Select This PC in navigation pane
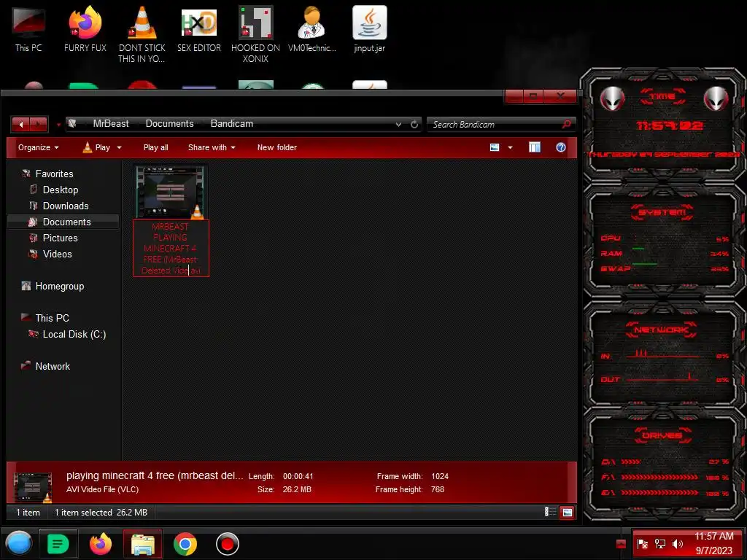This screenshot has height=560, width=747. pos(45,318)
